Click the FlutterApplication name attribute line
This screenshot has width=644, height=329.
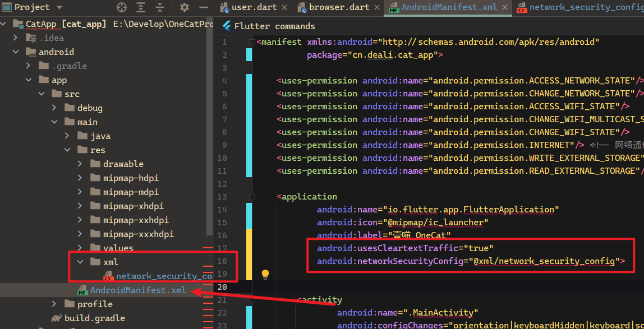(x=438, y=210)
